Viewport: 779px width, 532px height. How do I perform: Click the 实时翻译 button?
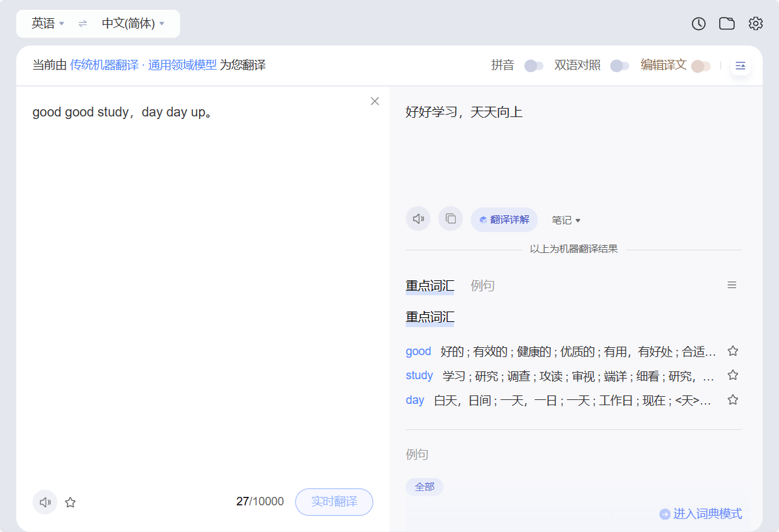tap(334, 502)
